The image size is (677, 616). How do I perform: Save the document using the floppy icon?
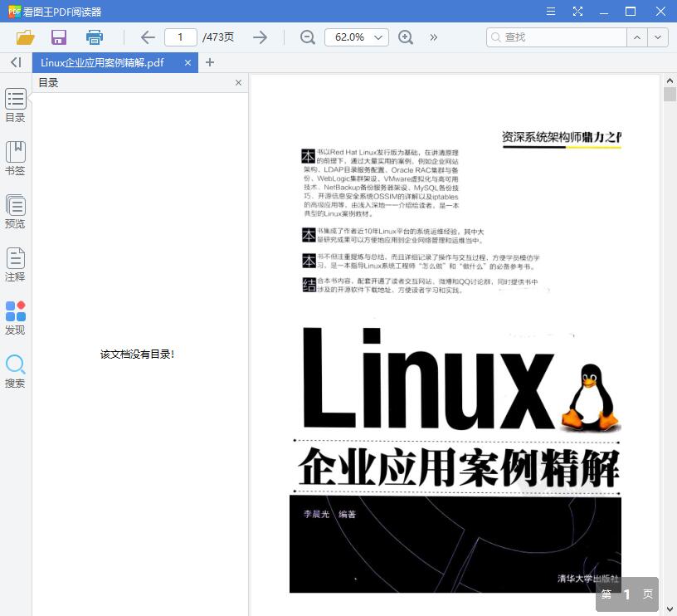pyautogui.click(x=59, y=37)
